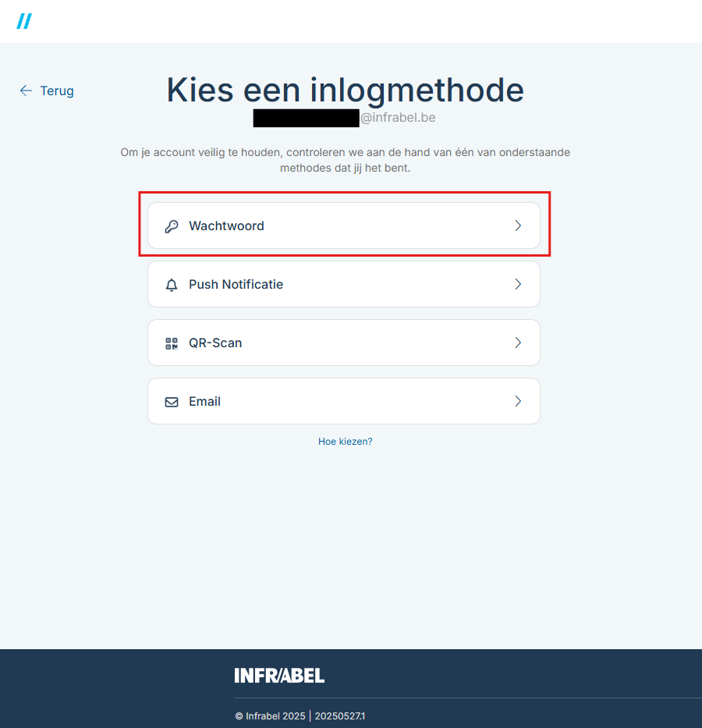
Task: Open the Wachtwoord chevron arrow
Action: 518,226
